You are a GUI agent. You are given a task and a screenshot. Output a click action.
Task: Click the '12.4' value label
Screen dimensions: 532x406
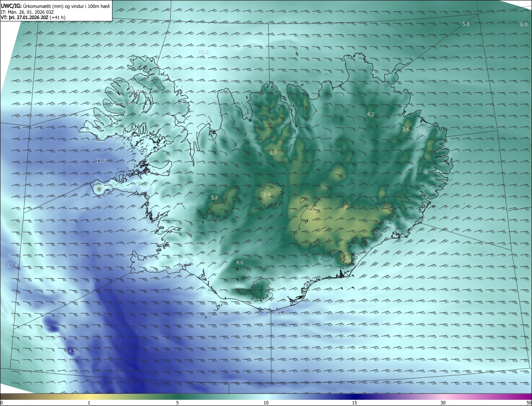point(12,265)
